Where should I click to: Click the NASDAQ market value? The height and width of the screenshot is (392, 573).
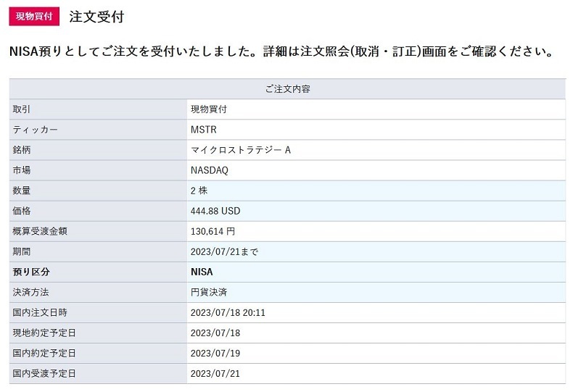[209, 170]
